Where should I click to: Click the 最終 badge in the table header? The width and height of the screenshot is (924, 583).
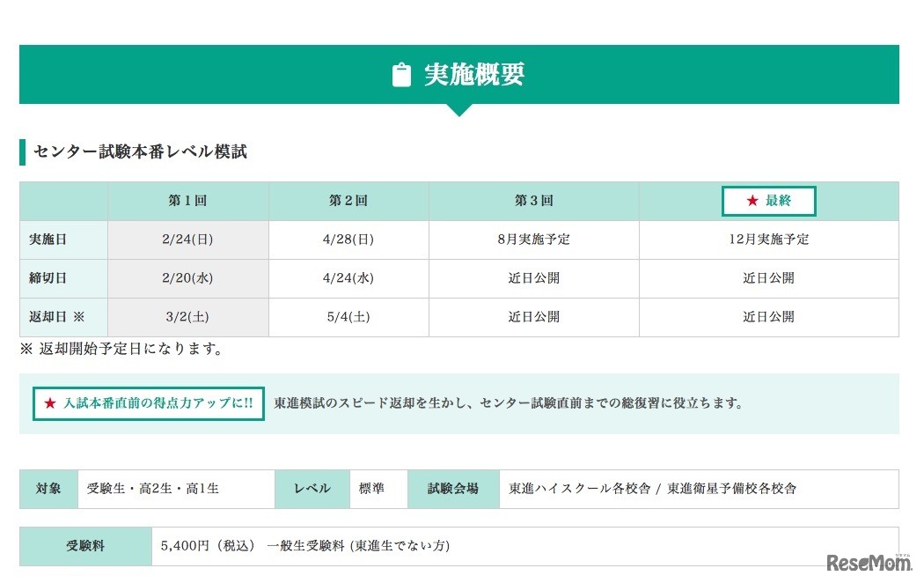coord(768,201)
